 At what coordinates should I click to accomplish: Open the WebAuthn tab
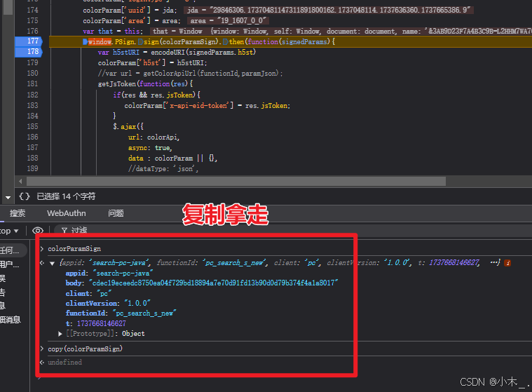67,213
